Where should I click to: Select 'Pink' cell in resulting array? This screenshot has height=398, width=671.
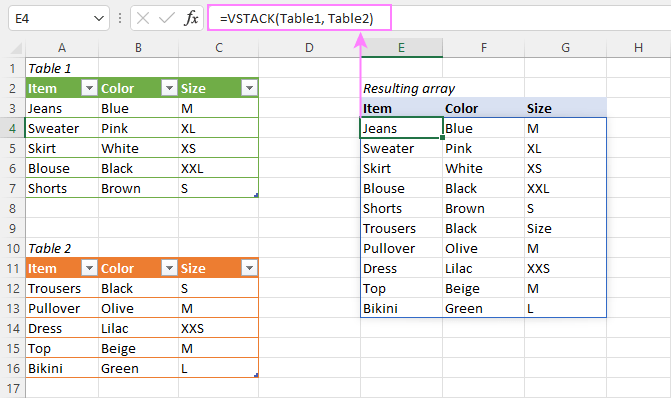tap(484, 148)
